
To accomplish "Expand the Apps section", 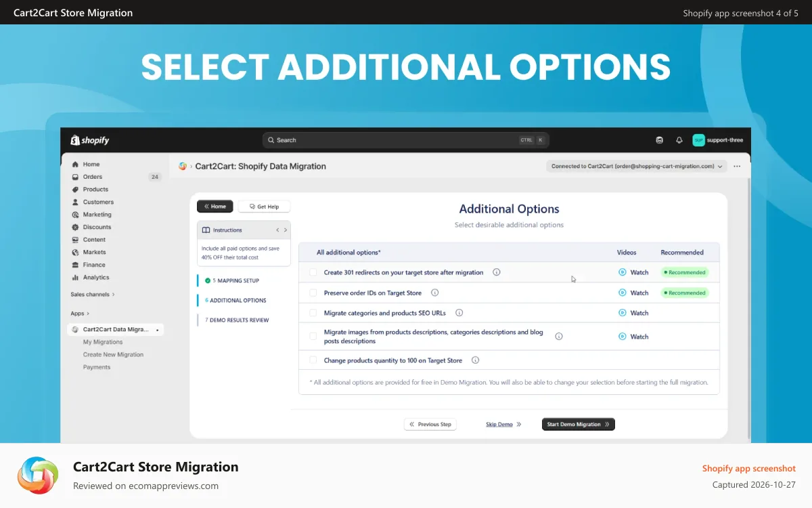I will click(x=80, y=314).
